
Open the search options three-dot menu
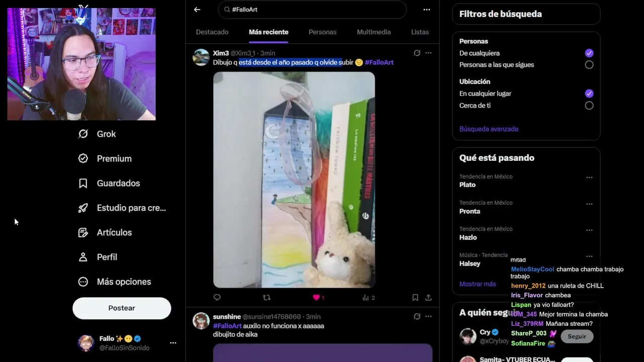click(x=427, y=10)
